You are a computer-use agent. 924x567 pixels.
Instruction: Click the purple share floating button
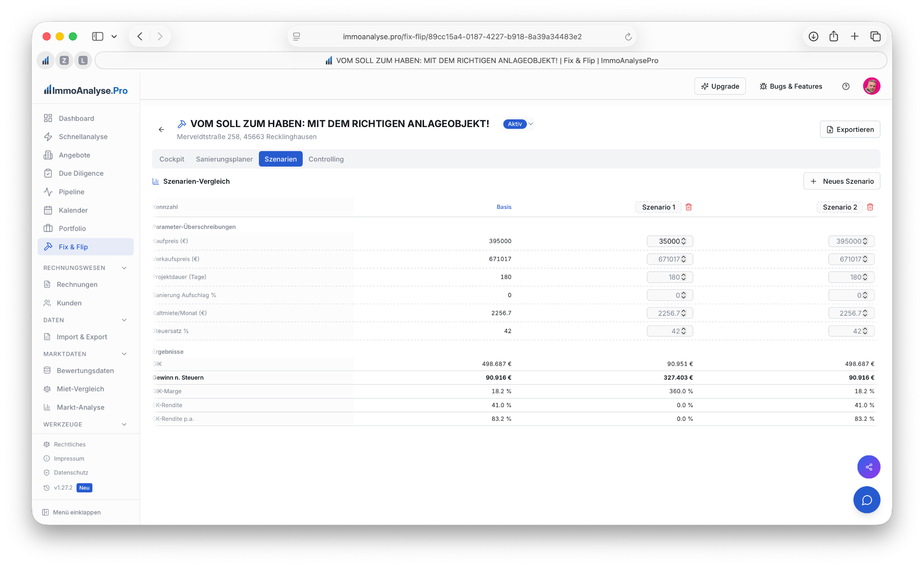pos(869,467)
